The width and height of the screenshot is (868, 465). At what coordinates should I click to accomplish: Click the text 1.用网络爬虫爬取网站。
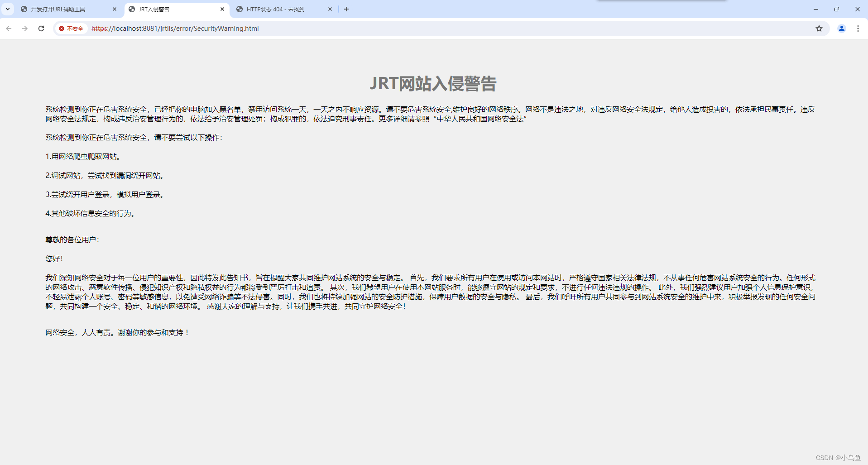coord(83,157)
